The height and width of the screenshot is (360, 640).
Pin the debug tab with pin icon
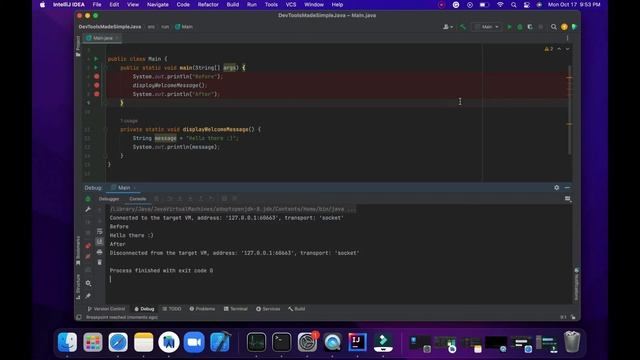88,296
